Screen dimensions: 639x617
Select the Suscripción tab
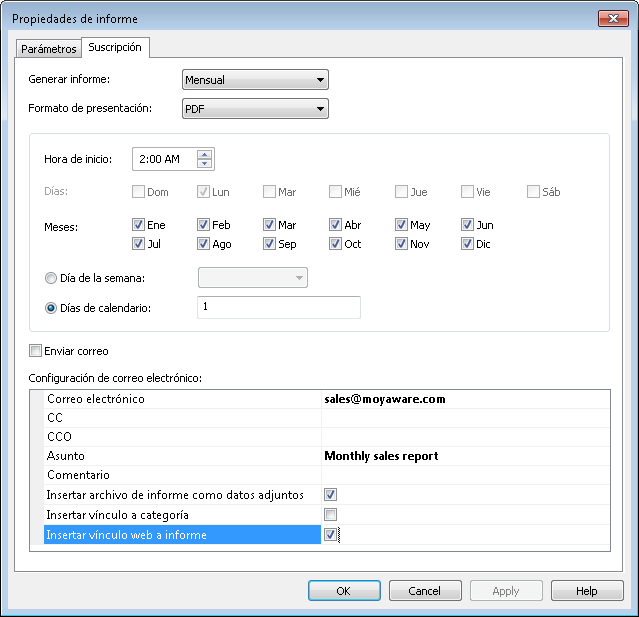(114, 48)
